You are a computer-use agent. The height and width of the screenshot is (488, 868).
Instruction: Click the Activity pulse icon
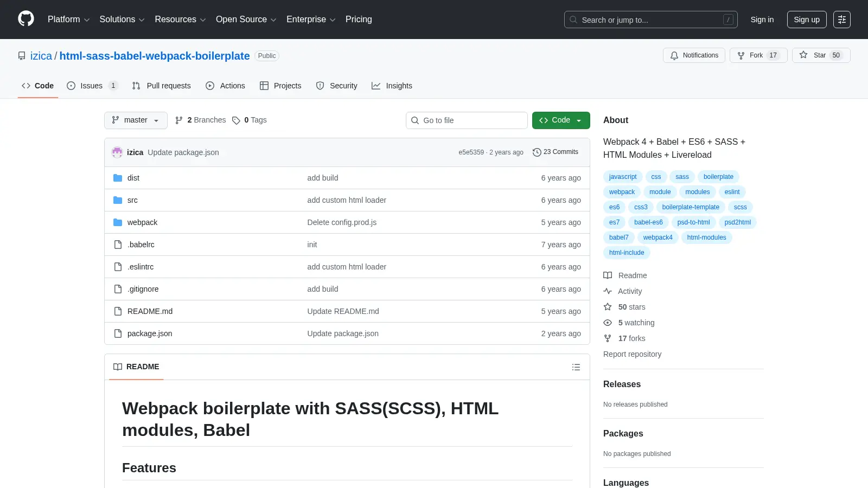(608, 291)
